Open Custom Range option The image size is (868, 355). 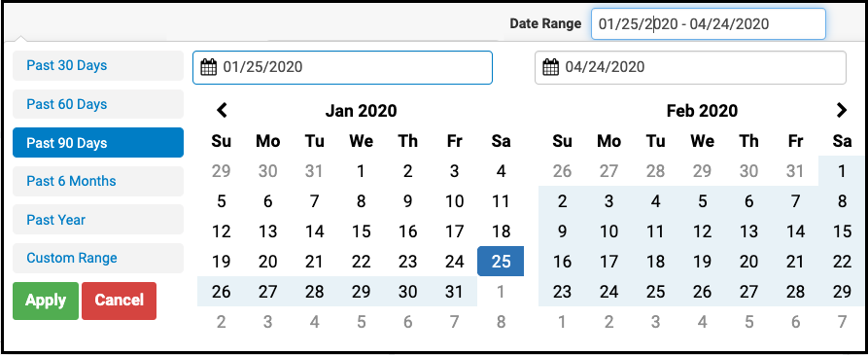(x=98, y=258)
